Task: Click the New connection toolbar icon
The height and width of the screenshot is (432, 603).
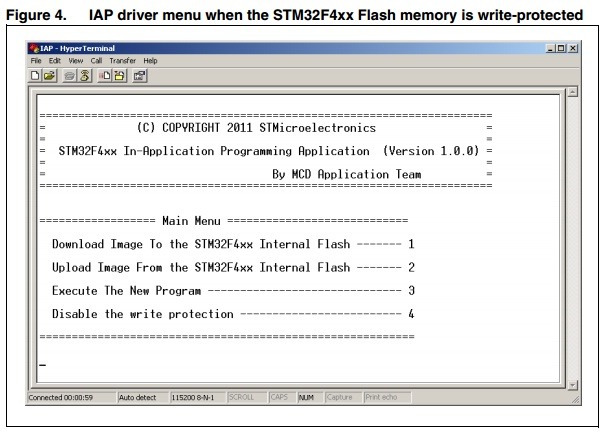Action: coord(35,75)
